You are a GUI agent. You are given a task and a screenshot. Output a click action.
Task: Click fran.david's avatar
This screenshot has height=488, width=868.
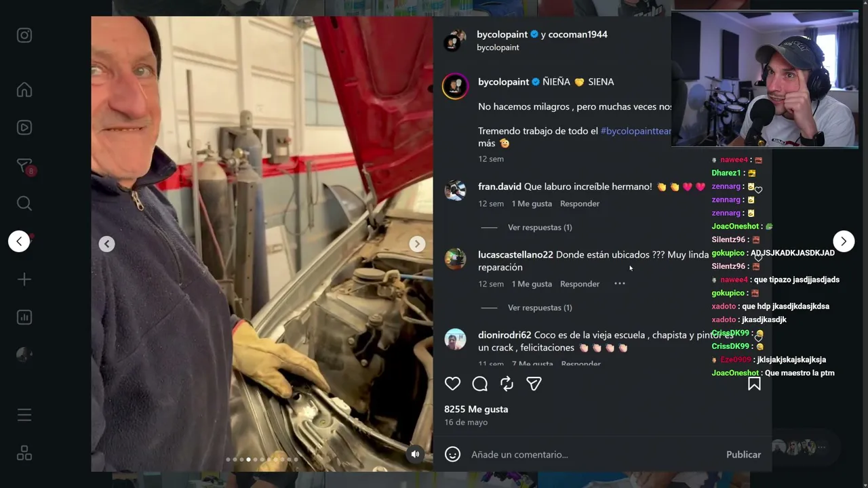tap(455, 190)
